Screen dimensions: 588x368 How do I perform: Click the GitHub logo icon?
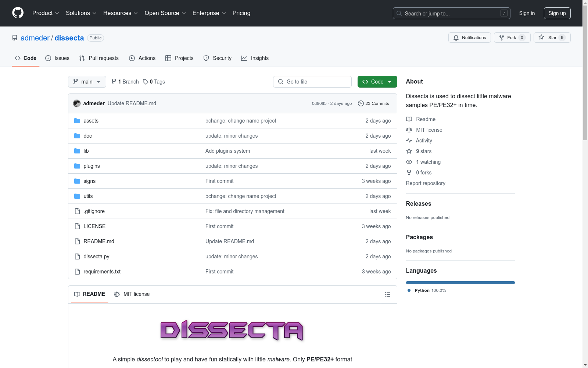coord(18,13)
